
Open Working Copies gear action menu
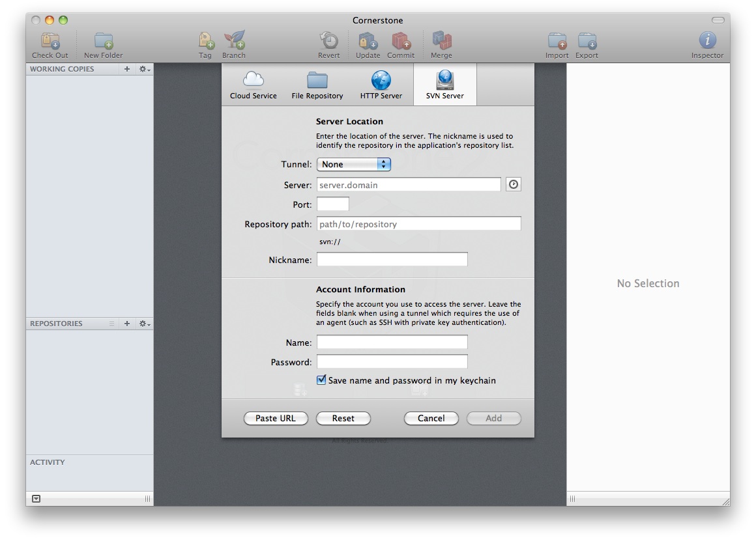pos(145,69)
